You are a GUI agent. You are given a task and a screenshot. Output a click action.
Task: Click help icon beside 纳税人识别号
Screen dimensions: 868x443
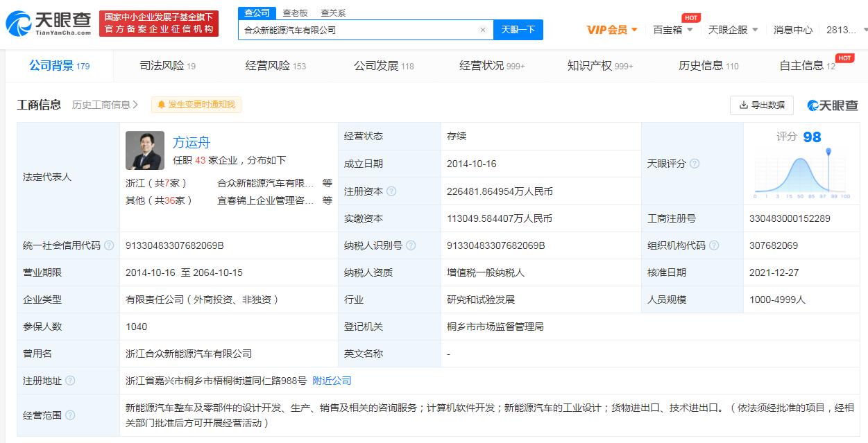click(x=411, y=245)
